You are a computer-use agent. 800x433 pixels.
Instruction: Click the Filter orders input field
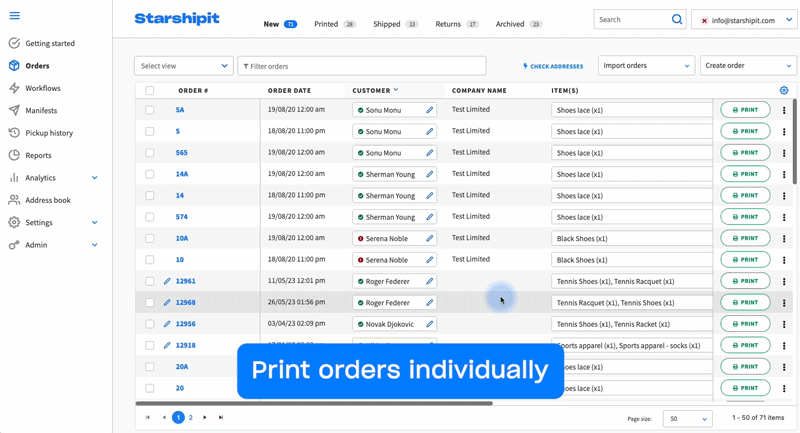pos(362,66)
